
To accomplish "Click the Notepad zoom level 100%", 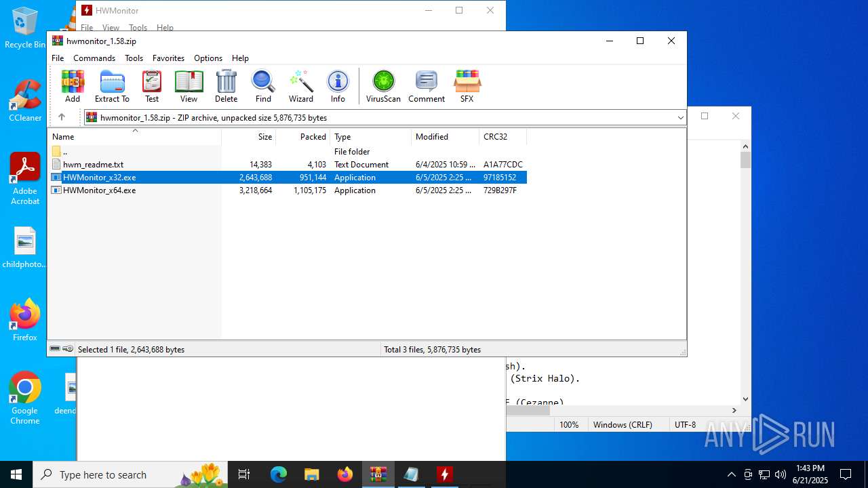I will point(569,425).
